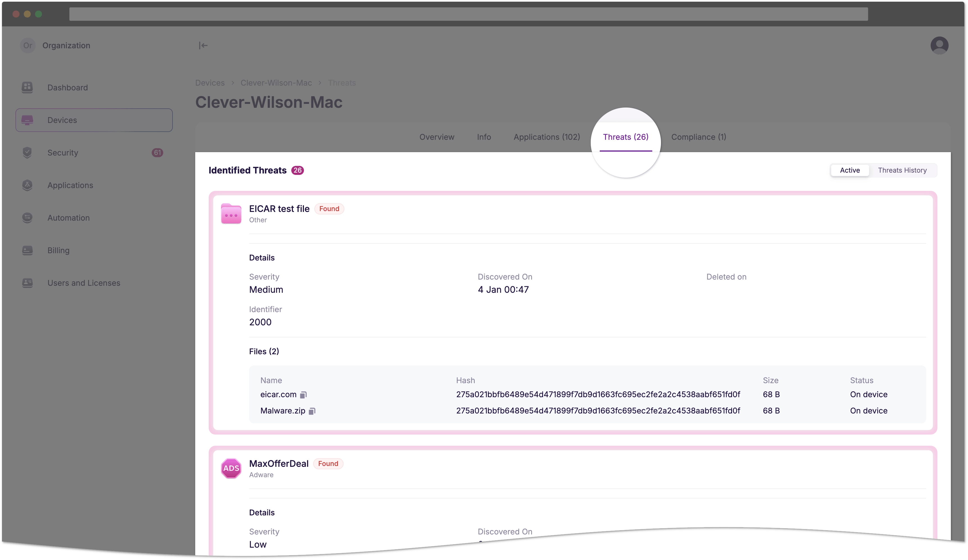Click On device status for eicar.com
This screenshot has height=560, width=968.
click(x=869, y=395)
